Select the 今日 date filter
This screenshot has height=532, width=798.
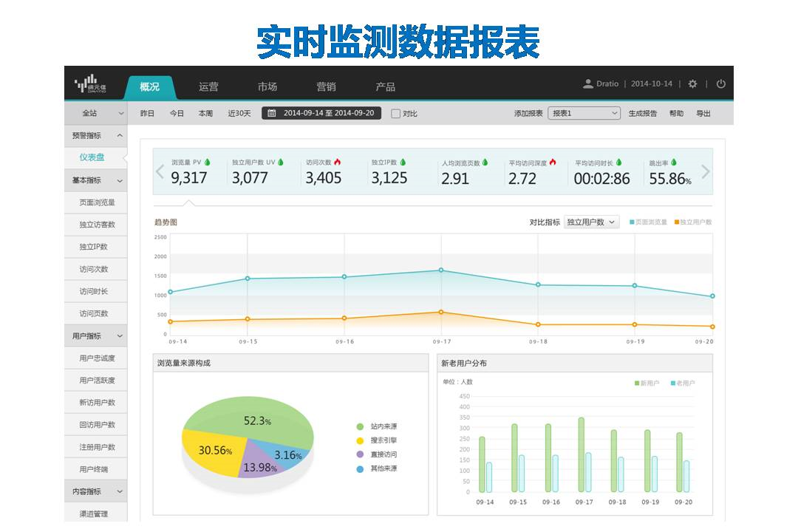177,114
